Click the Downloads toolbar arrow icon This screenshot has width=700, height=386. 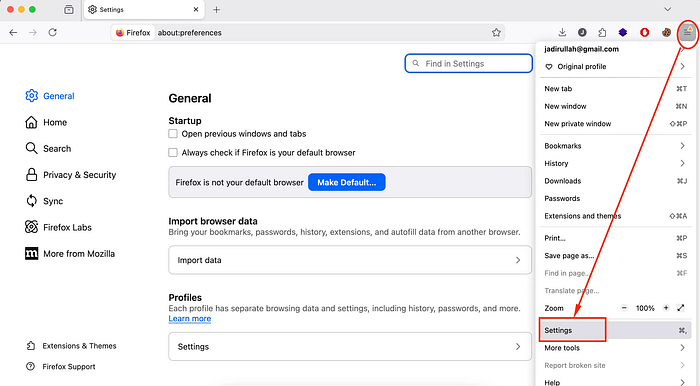point(562,32)
